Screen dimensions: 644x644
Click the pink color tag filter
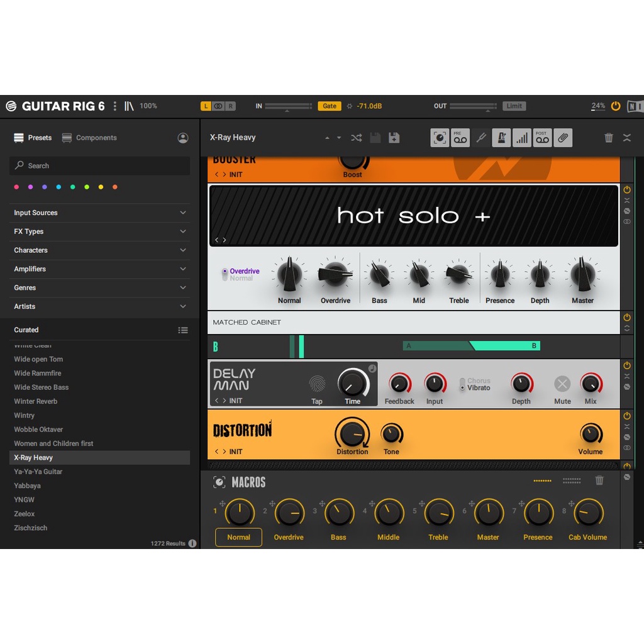point(16,187)
